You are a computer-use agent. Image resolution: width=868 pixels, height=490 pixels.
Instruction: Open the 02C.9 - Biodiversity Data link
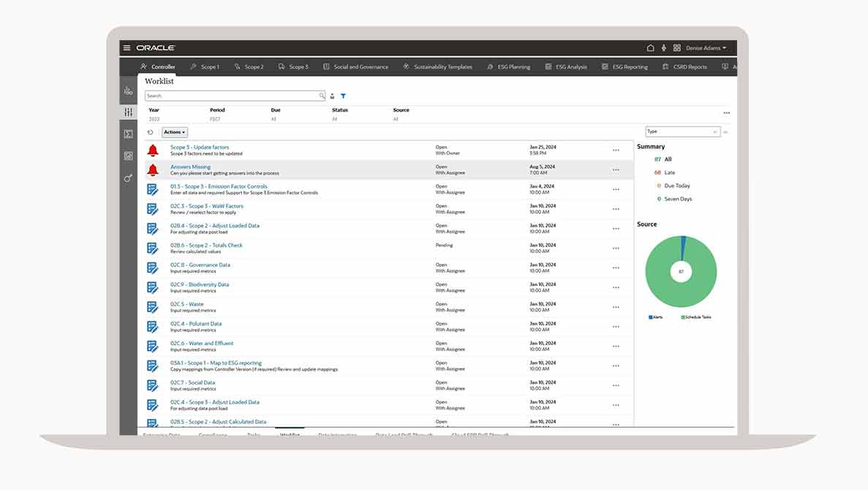tap(200, 284)
